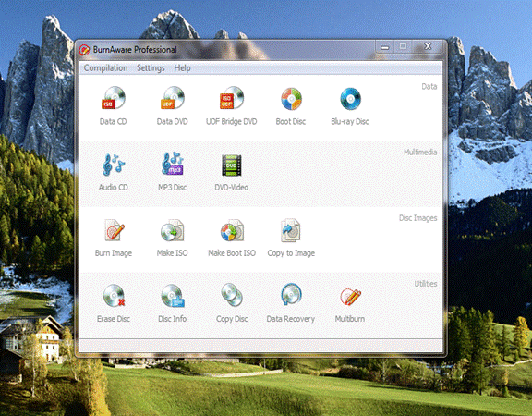Screen dimensions: 532x416
Task: Close the BurnAware Professional window
Action: [428, 47]
